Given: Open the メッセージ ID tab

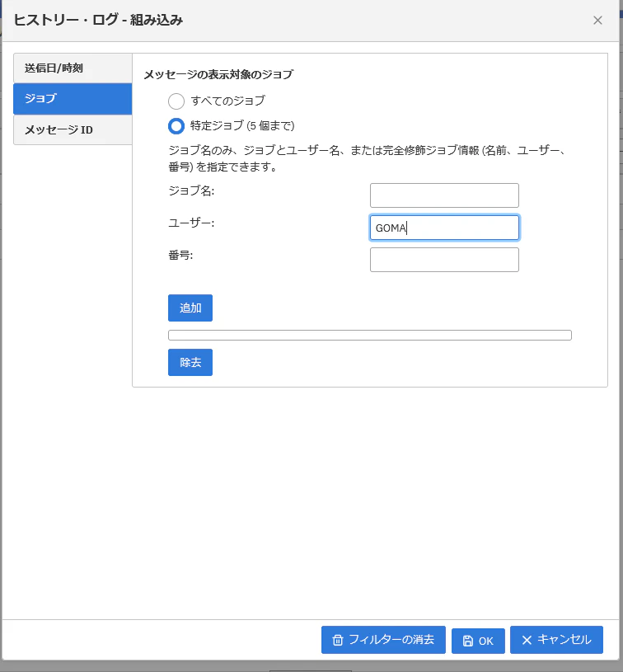Looking at the screenshot, I should 73,129.
